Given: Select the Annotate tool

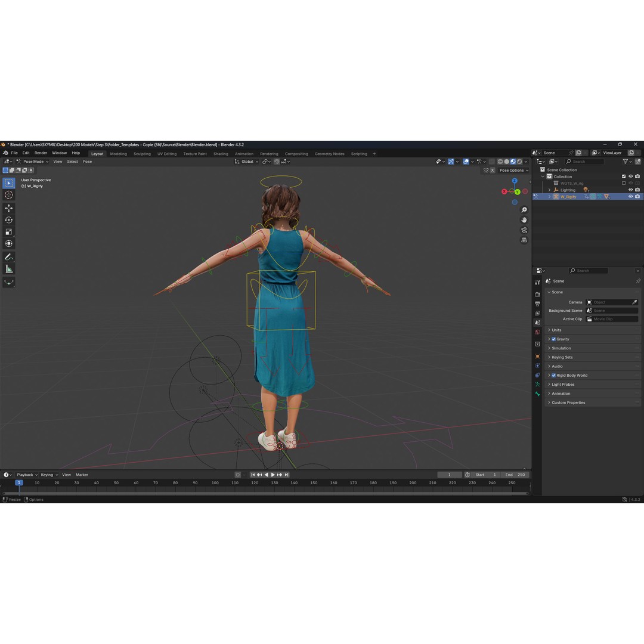Looking at the screenshot, I should click(x=8, y=257).
